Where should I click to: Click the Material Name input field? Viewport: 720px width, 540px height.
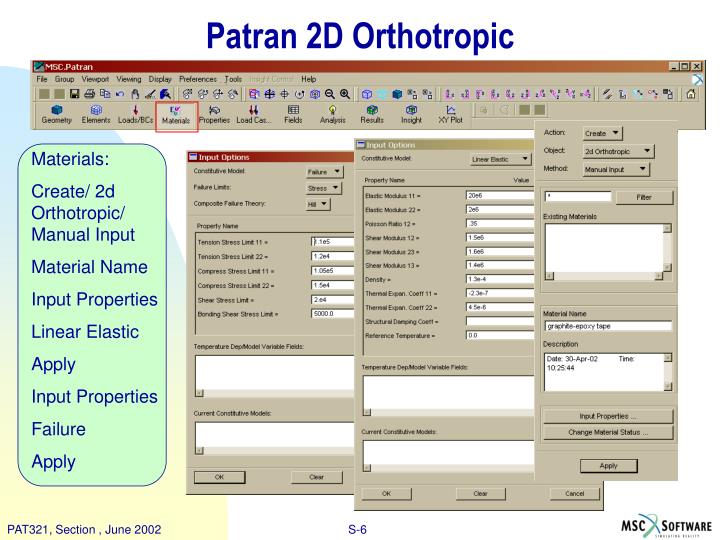(x=608, y=326)
